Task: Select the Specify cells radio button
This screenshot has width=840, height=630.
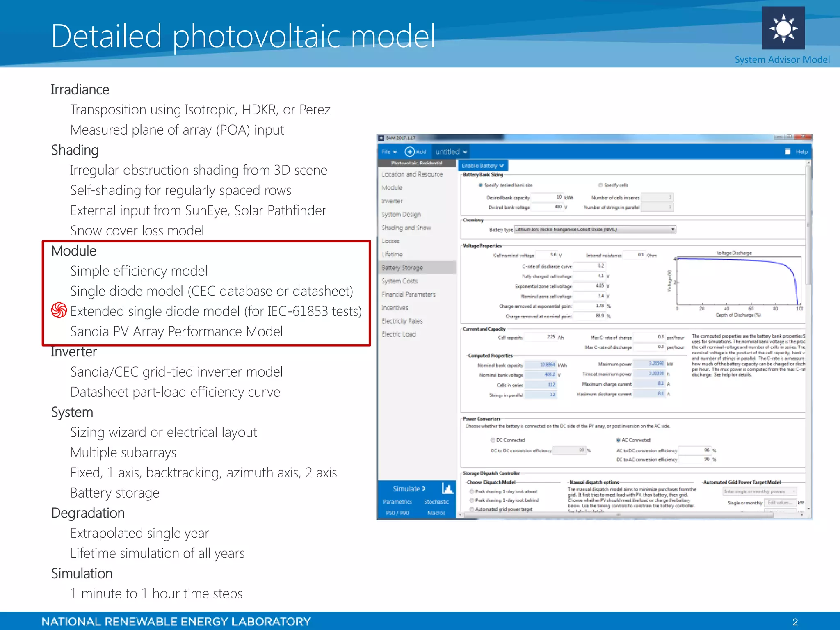Action: (x=600, y=185)
